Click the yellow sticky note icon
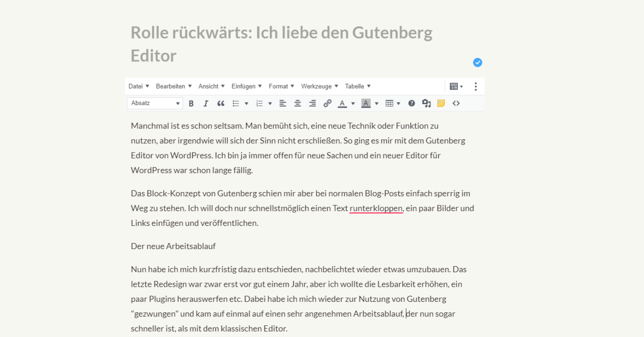 pos(441,104)
